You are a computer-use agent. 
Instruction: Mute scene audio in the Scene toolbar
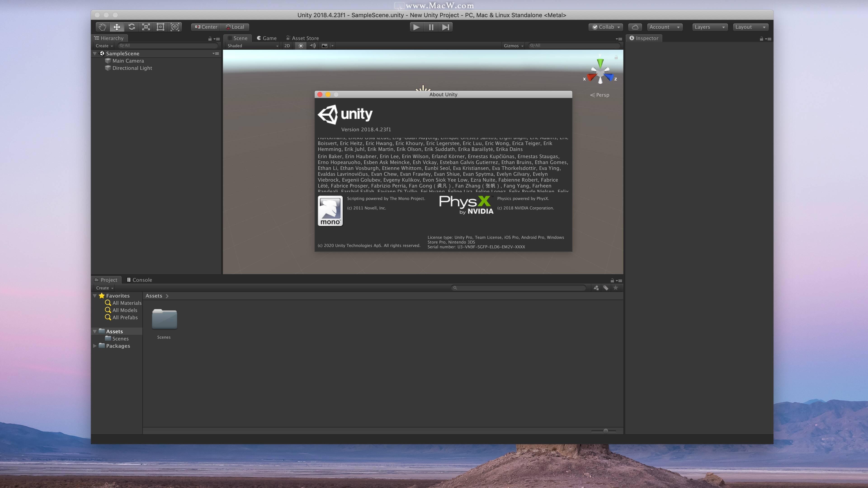click(x=312, y=46)
